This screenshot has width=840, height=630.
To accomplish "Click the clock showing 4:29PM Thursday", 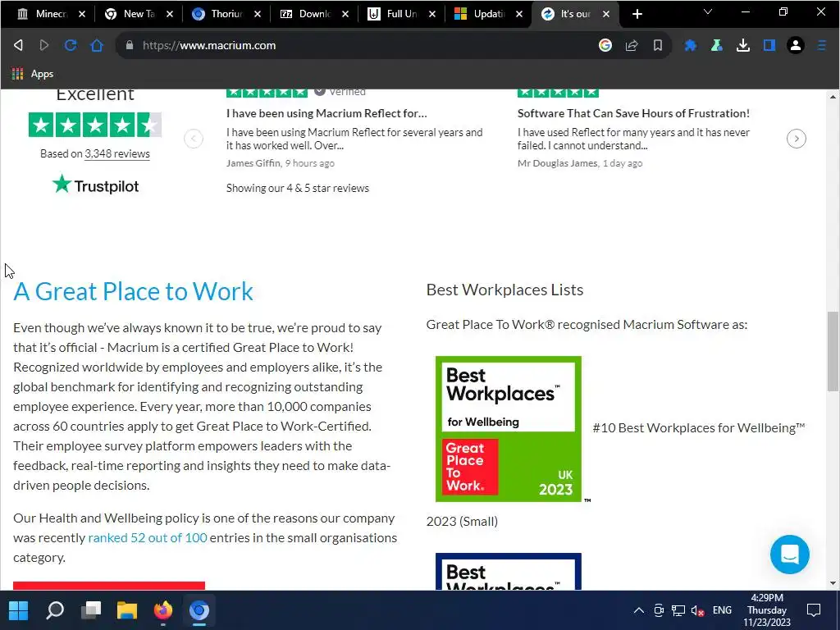I will click(x=767, y=610).
